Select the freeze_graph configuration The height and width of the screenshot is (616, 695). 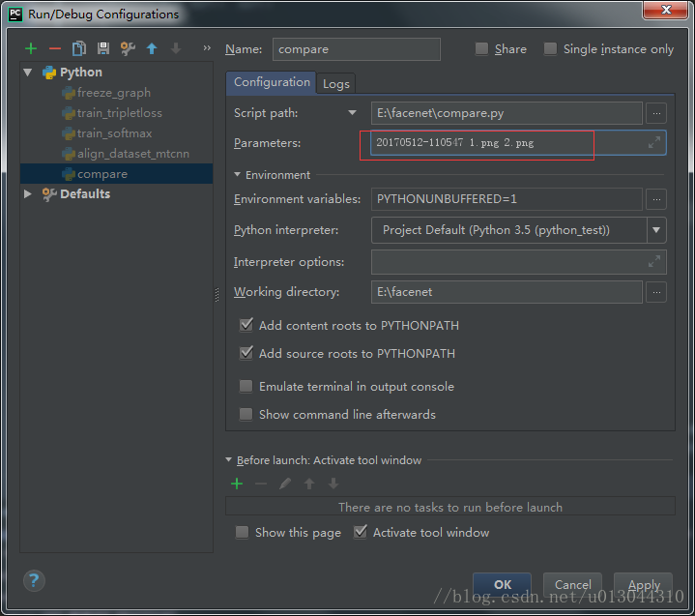coord(113,93)
